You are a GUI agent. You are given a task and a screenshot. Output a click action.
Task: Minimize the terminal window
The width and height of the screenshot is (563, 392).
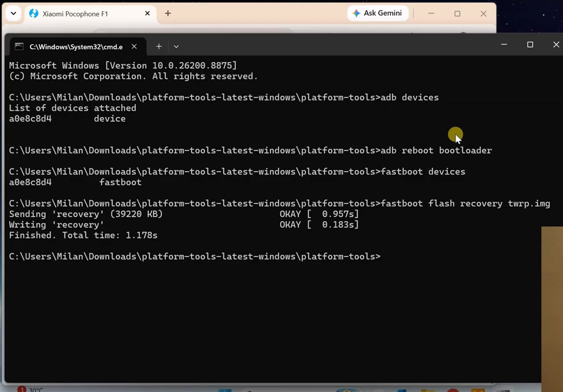tap(504, 44)
